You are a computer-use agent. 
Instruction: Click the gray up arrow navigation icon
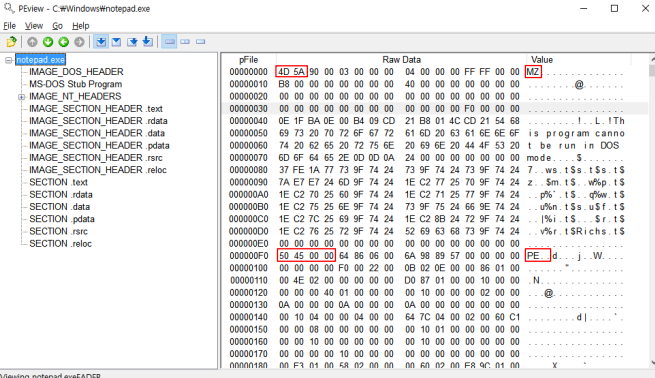coord(32,42)
